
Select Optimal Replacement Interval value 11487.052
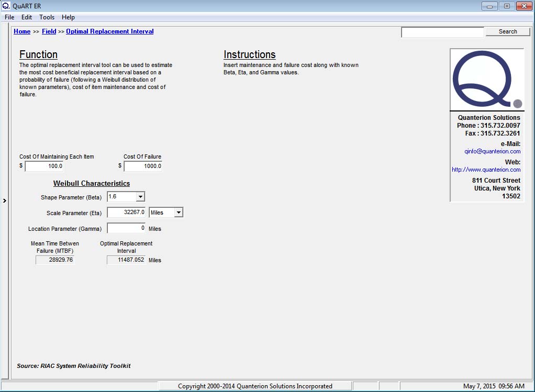point(126,260)
